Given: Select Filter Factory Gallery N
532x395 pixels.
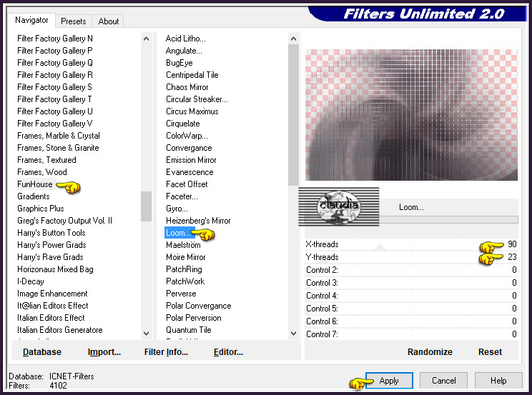Looking at the screenshot, I should pos(54,39).
